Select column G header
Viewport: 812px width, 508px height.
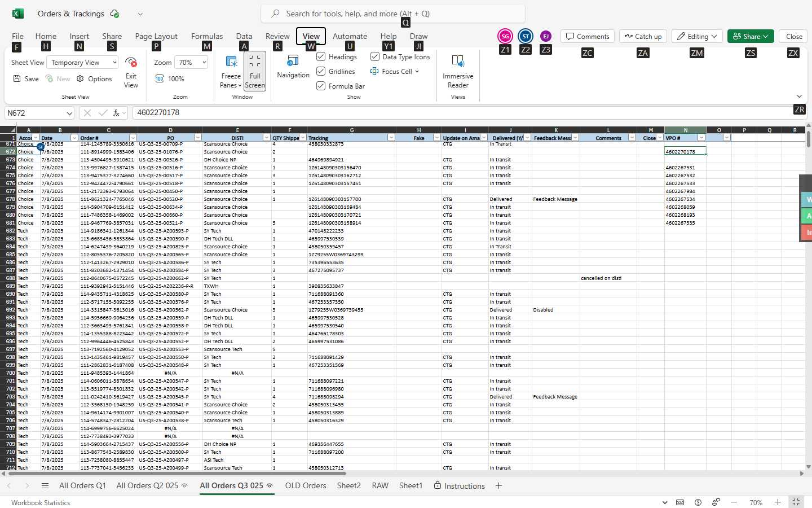tap(351, 130)
